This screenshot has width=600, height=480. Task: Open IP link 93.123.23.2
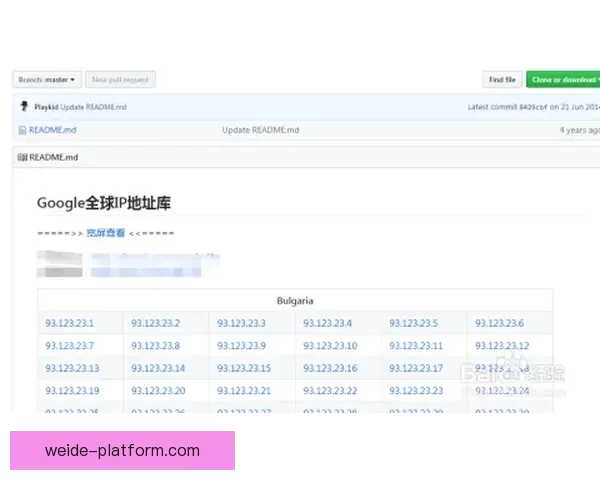[x=155, y=323]
